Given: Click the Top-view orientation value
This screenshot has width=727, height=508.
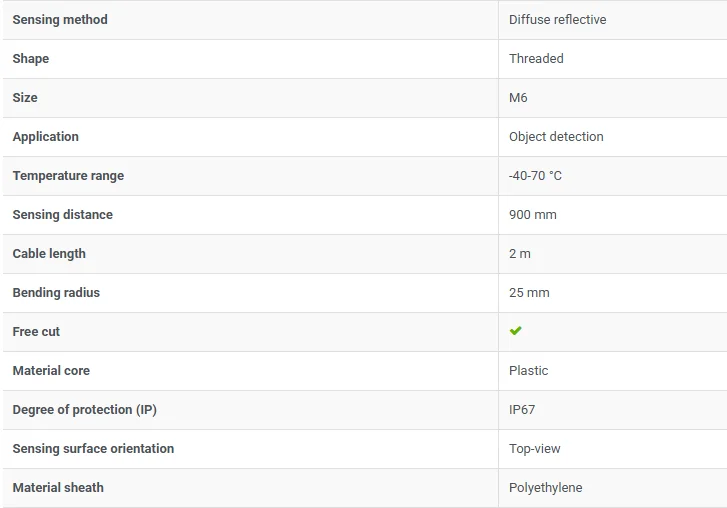Looking at the screenshot, I should pyautogui.click(x=534, y=449).
